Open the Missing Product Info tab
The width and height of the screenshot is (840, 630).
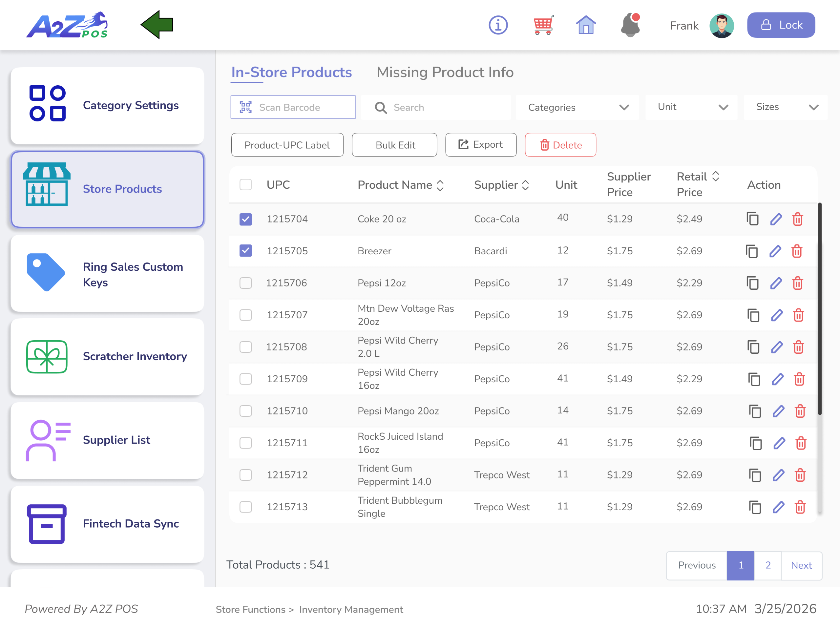point(445,72)
